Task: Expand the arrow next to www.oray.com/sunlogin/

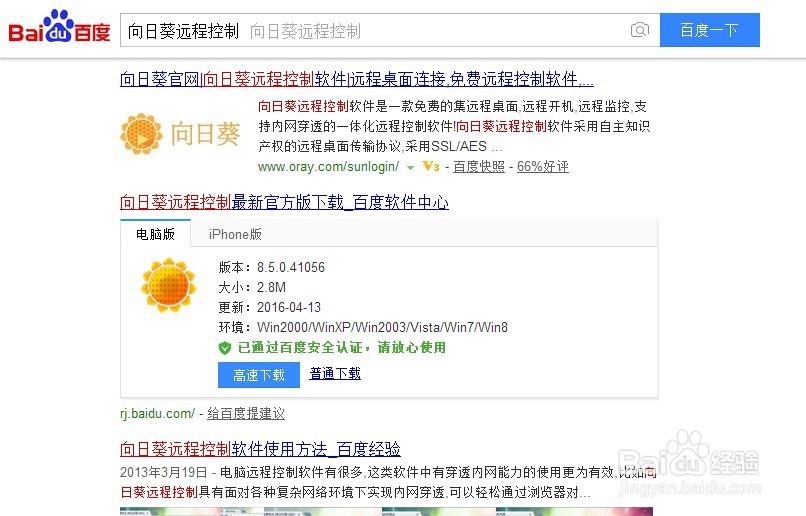Action: pos(410,168)
